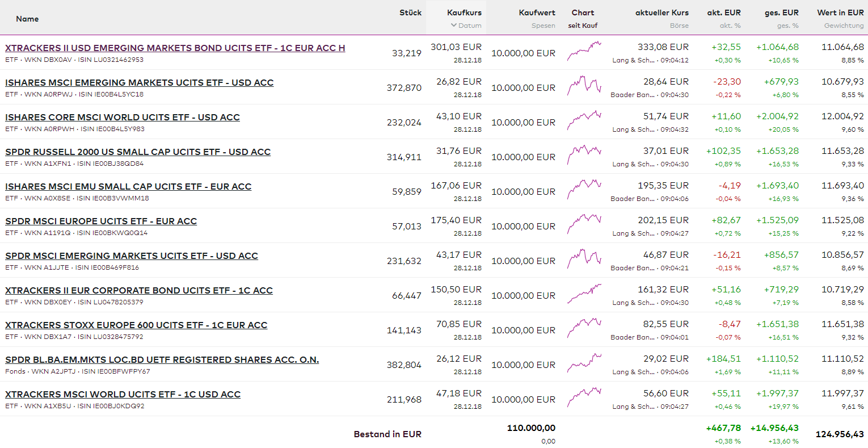
Task: Sort positions by ges. % sub-header
Action: coord(787,26)
